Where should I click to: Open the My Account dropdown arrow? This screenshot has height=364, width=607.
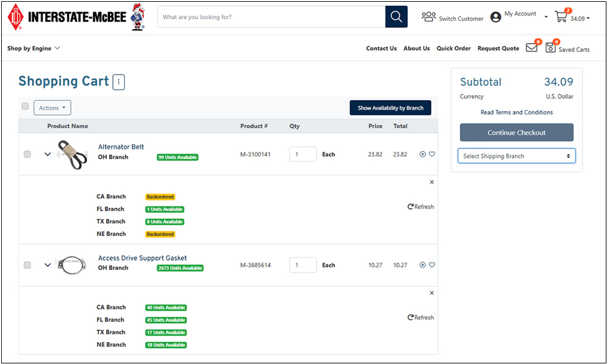coord(546,17)
